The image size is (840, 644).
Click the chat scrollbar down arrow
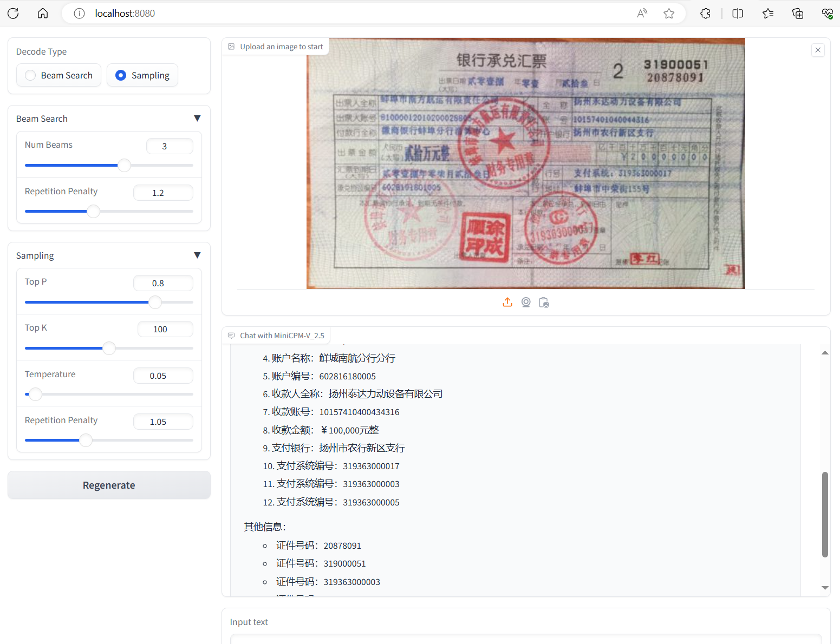tap(825, 588)
